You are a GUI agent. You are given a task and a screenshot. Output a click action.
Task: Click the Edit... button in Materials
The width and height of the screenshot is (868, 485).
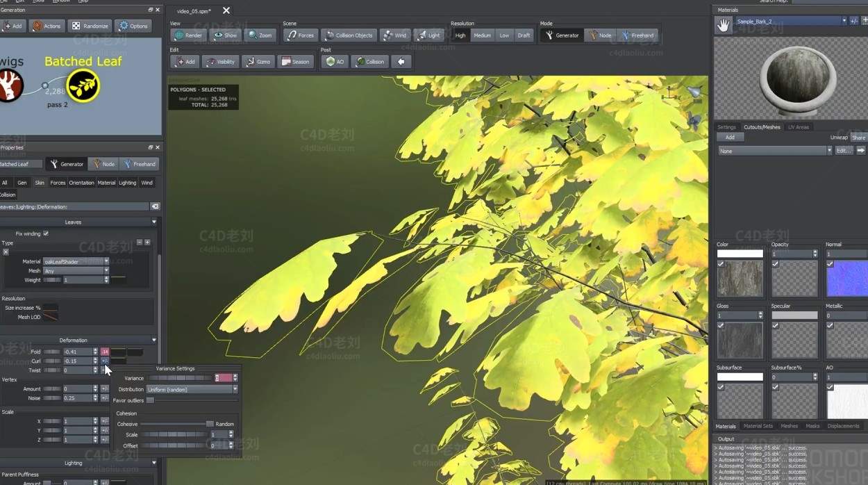tap(843, 150)
